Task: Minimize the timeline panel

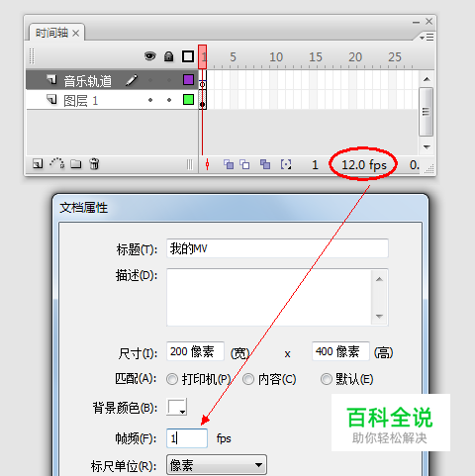Action: pyautogui.click(x=416, y=22)
